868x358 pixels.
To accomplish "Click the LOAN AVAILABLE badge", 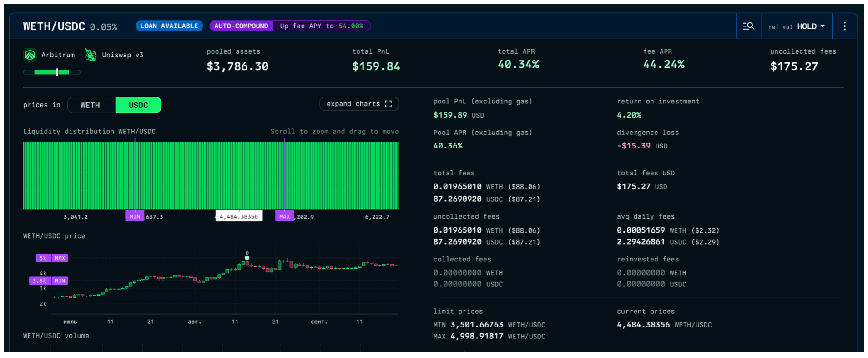I will (x=169, y=26).
